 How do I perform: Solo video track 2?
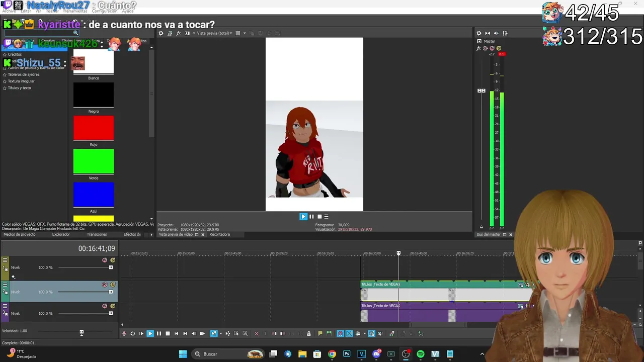coord(113,285)
